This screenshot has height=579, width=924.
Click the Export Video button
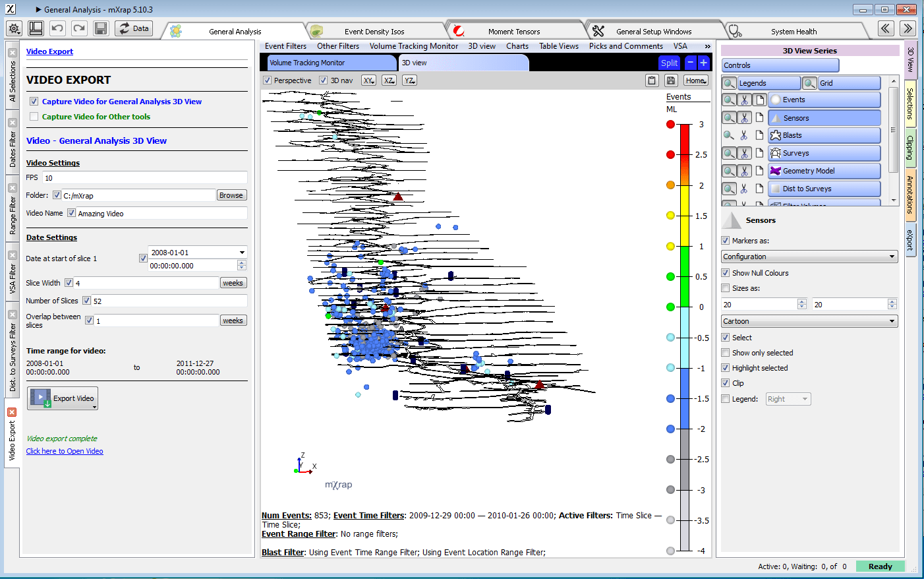click(x=63, y=398)
